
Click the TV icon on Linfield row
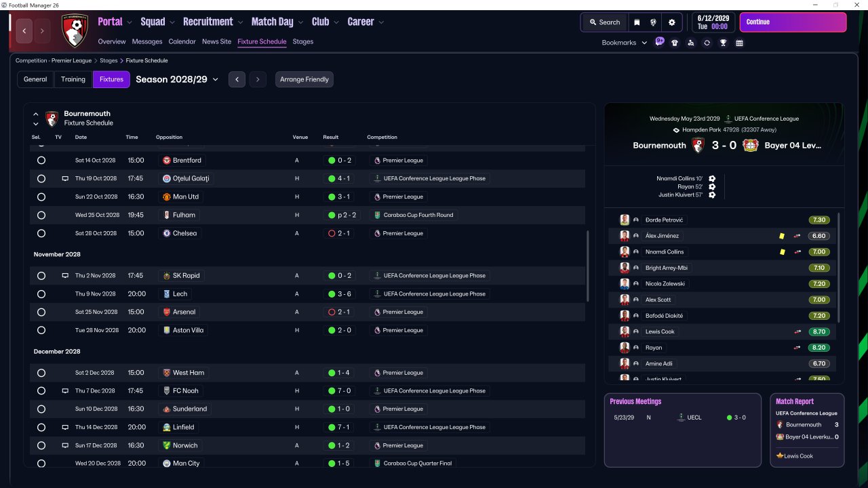pyautogui.click(x=65, y=428)
